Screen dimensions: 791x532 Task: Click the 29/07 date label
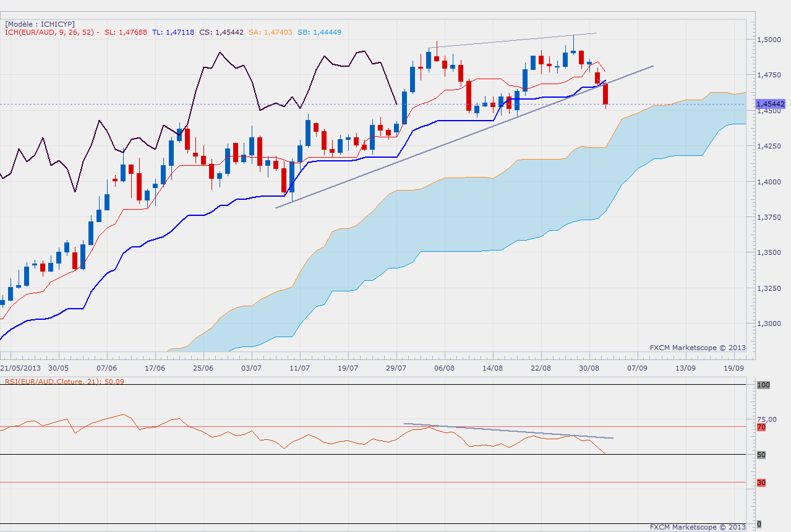click(396, 367)
